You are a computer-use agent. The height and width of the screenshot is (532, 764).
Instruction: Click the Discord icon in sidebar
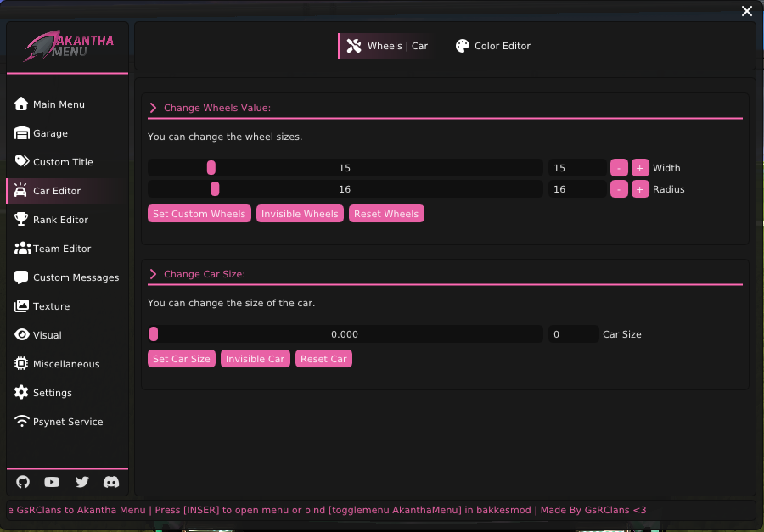coord(110,482)
